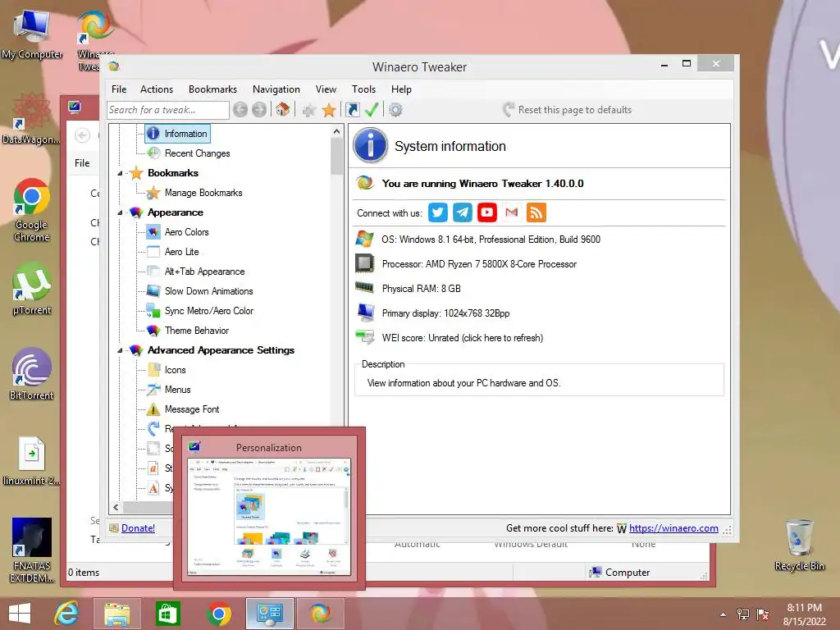Collapse the Appearance tree section
Screen dimensions: 840x630
[x=120, y=212]
